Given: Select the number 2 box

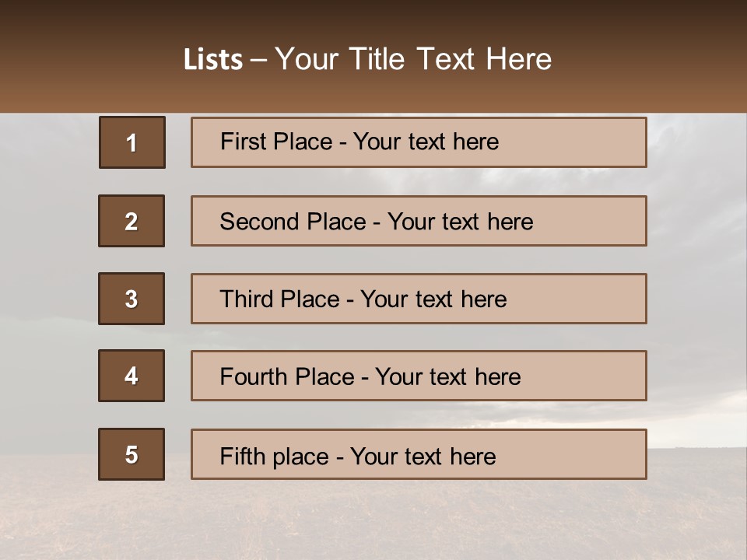Looking at the screenshot, I should [132, 221].
